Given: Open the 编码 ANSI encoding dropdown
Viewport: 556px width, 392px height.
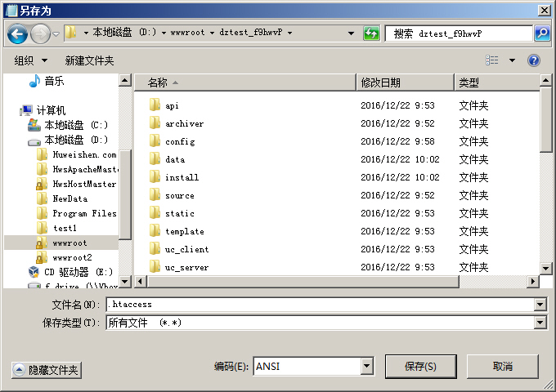Looking at the screenshot, I should [367, 366].
